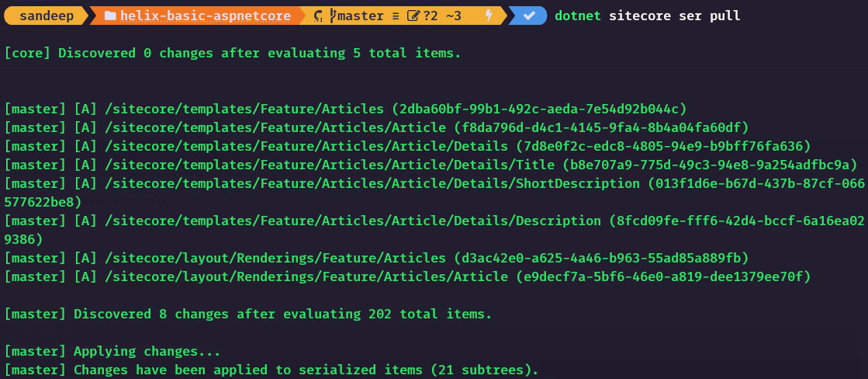Click the blue checkmark status icon
The image size is (868, 379).
528,16
